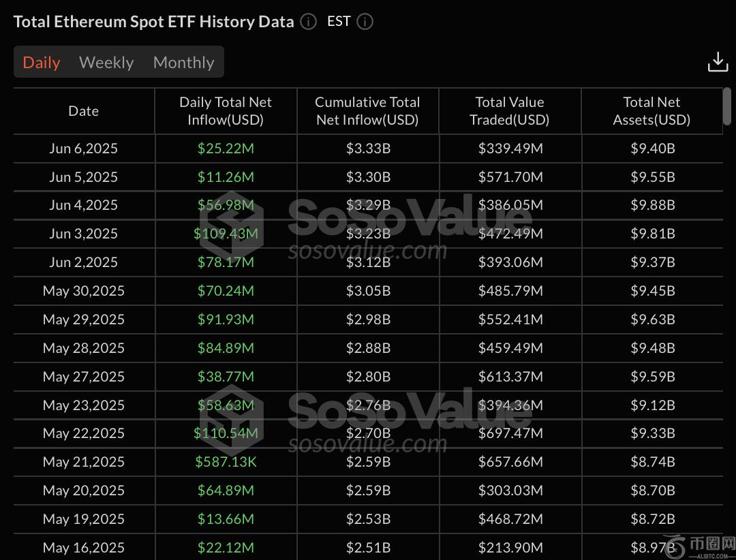736x560 pixels.
Task: Click the $2.51B cumulative inflow cell
Action: point(368,547)
